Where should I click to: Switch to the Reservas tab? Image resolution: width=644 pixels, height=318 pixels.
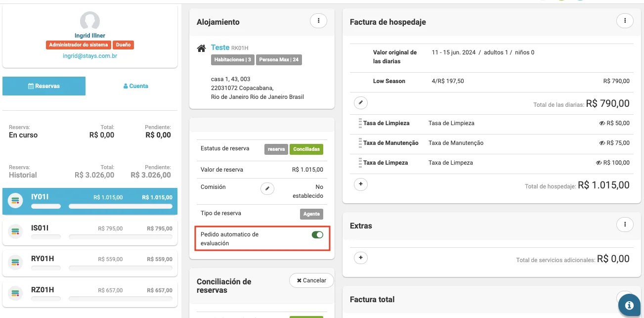click(x=44, y=86)
